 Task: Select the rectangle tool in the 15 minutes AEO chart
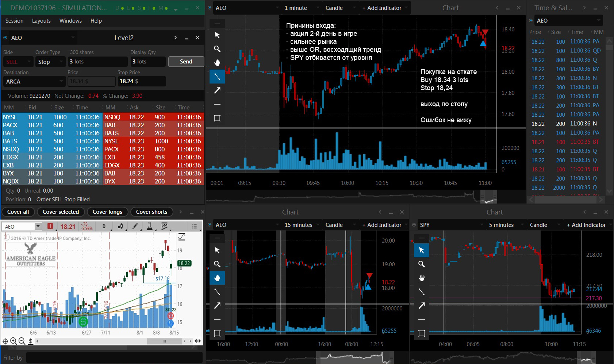point(217,333)
